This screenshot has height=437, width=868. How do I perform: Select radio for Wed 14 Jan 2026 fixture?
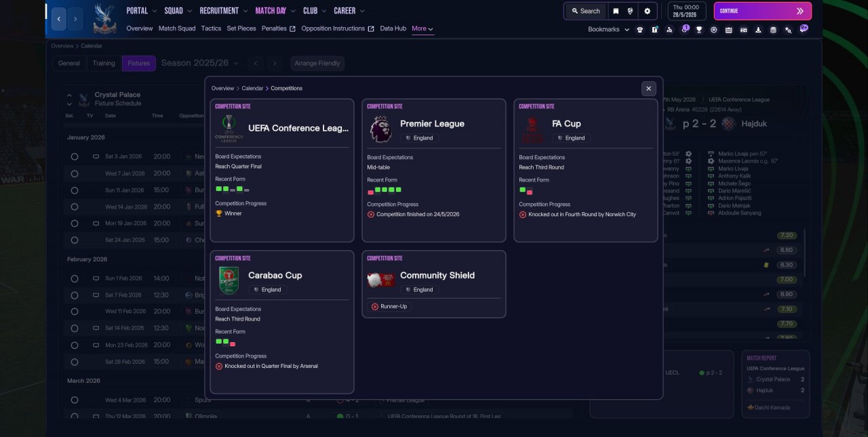point(75,207)
